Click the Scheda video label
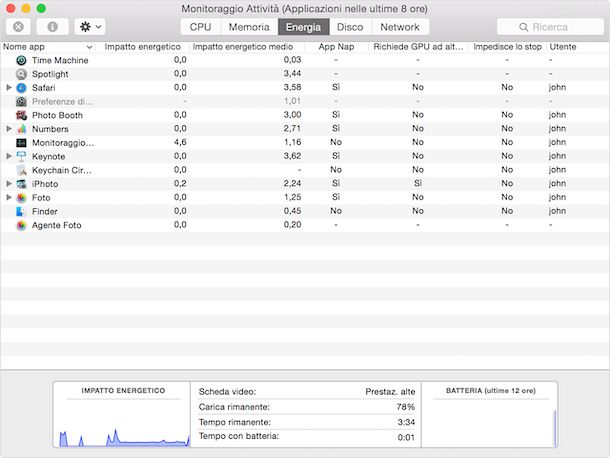The image size is (610, 458). 227,392
